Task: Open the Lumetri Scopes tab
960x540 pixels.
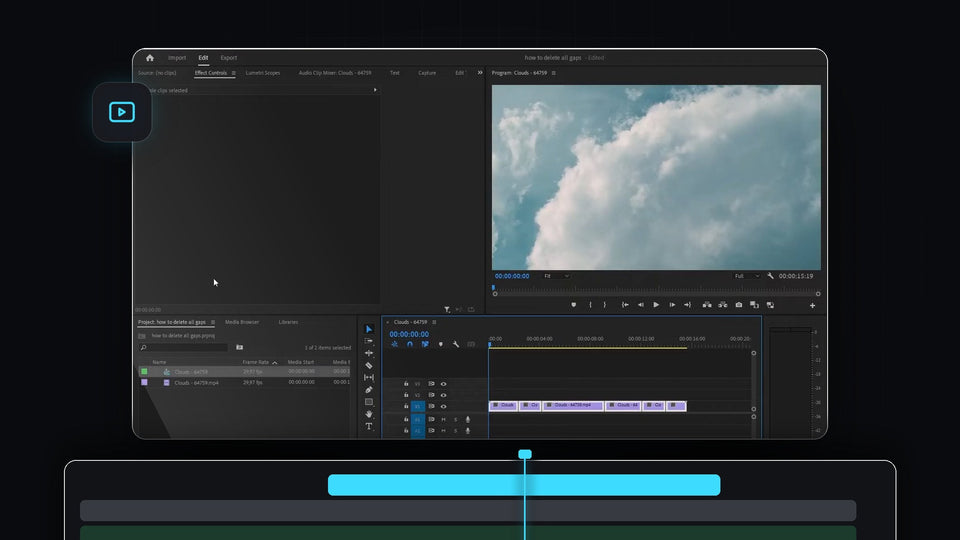Action: pos(263,73)
